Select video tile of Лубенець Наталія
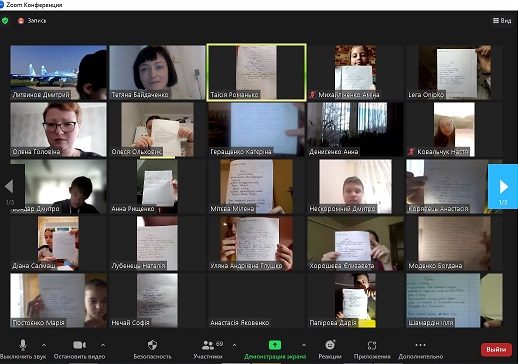The image size is (518, 364). (157, 243)
